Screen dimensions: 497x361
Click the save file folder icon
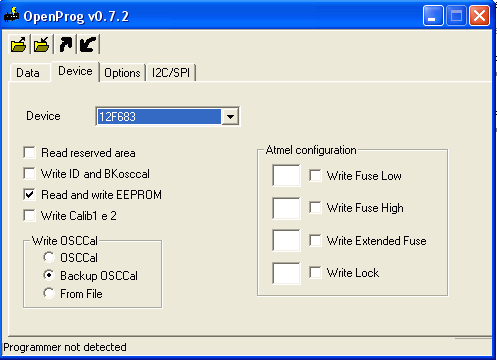[x=42, y=44]
